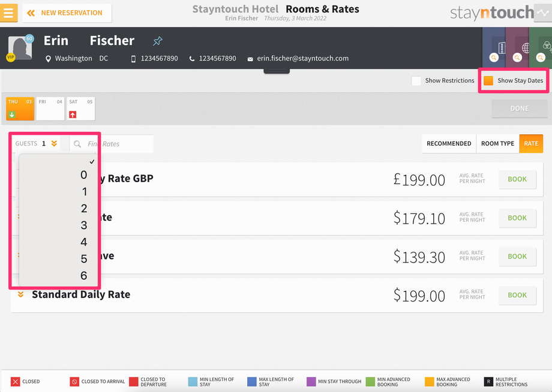Open the company card search tab
552x392 pixels.
[494, 47]
